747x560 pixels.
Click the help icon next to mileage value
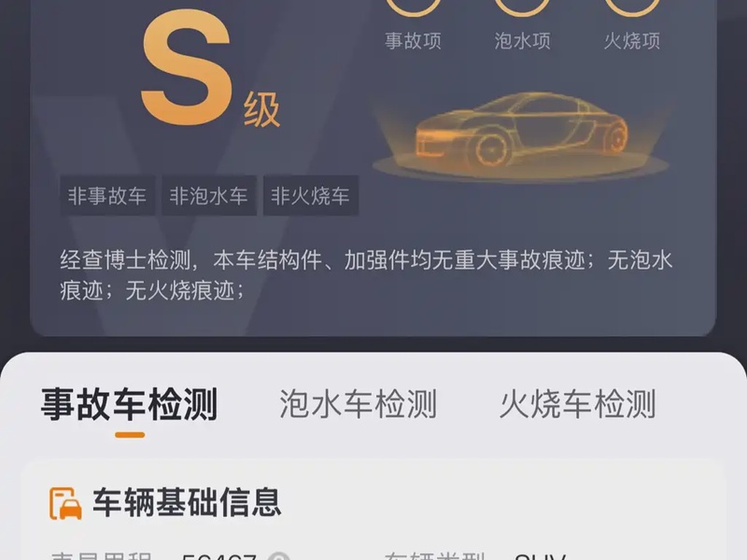pos(278,556)
